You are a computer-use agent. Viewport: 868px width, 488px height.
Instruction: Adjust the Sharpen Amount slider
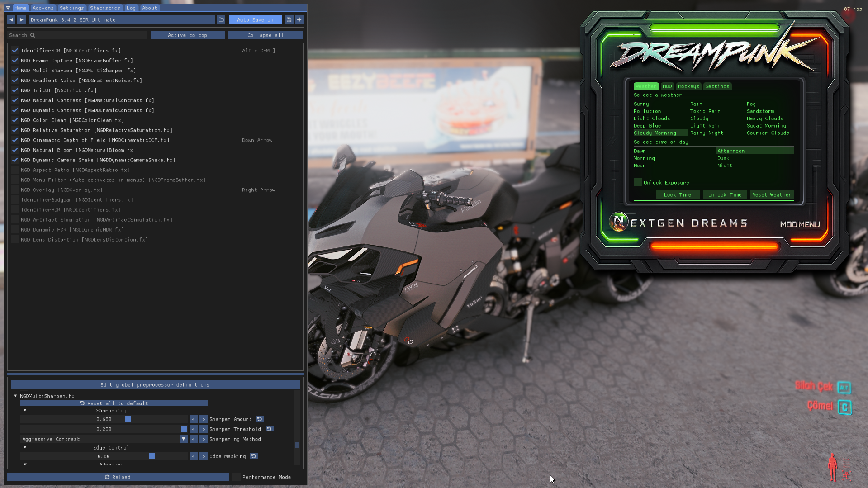point(104,419)
